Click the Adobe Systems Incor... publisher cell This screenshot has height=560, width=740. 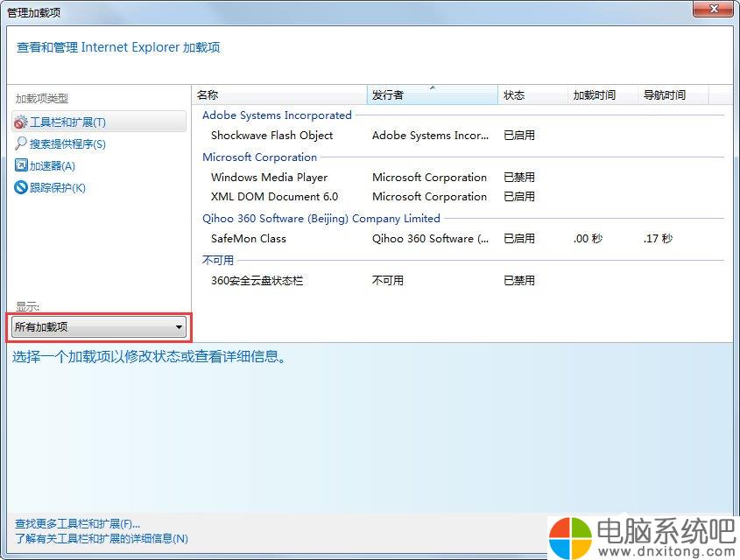click(430, 136)
